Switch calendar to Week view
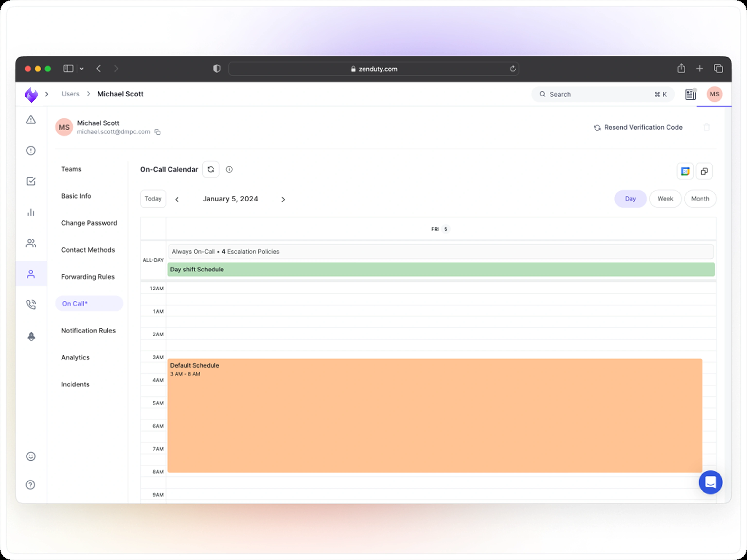The image size is (747, 560). 665,199
